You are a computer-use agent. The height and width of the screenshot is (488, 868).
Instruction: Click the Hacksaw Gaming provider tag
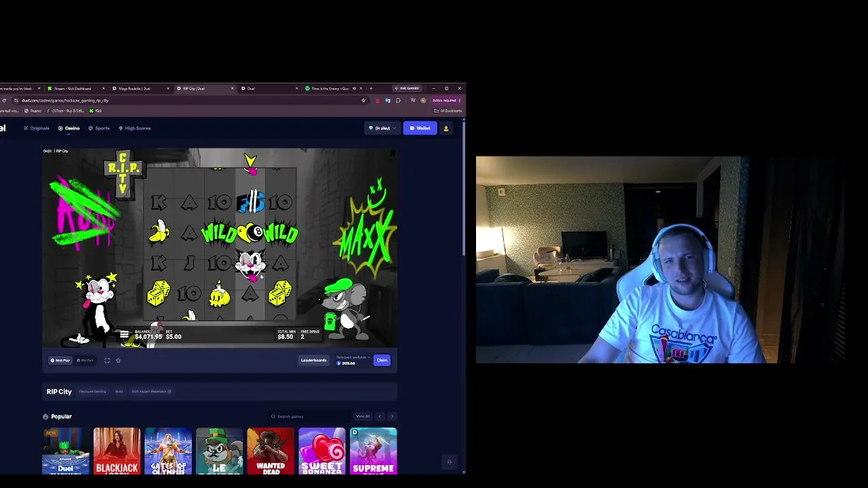92,392
